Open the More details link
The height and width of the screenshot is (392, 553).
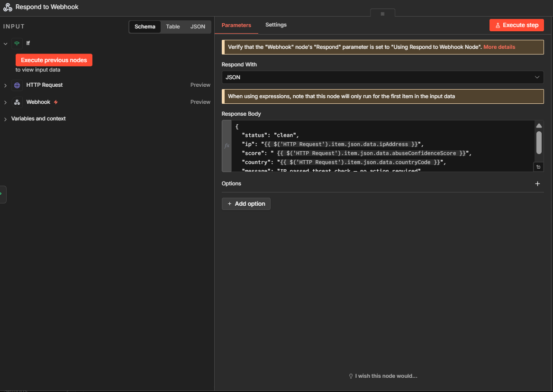click(x=499, y=47)
